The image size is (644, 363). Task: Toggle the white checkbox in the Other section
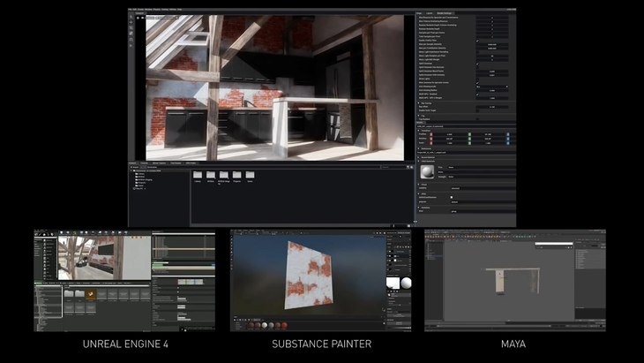(x=452, y=197)
